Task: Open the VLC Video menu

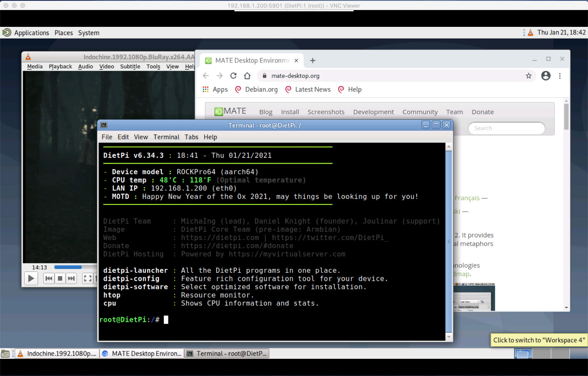Action: coord(107,66)
